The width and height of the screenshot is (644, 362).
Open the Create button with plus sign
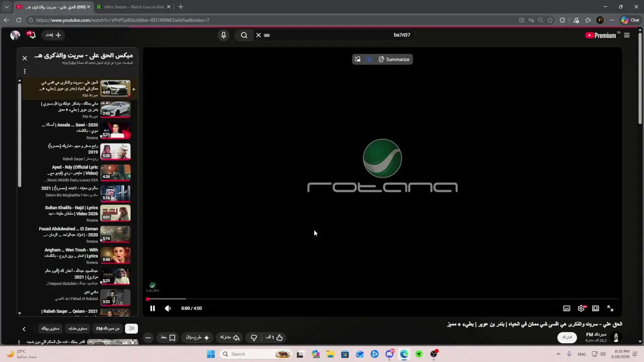(x=53, y=35)
